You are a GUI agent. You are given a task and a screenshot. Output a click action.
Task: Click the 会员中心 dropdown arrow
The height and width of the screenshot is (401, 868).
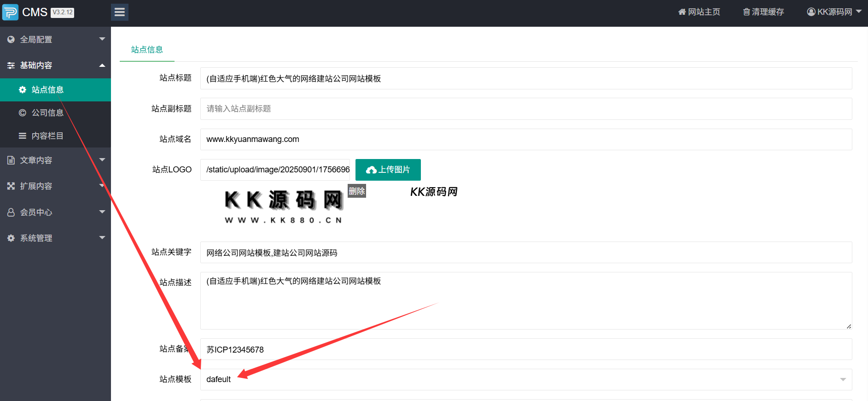pos(102,212)
